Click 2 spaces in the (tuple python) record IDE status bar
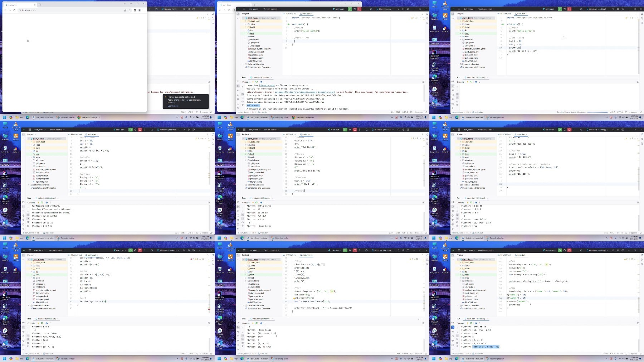Image resolution: width=644 pixels, height=362 pixels. 633,233
